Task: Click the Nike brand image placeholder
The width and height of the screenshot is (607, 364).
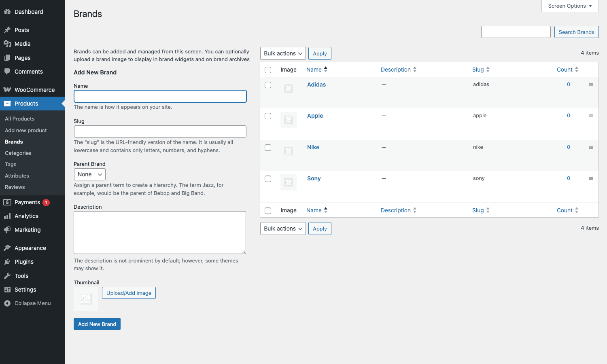Action: (289, 151)
